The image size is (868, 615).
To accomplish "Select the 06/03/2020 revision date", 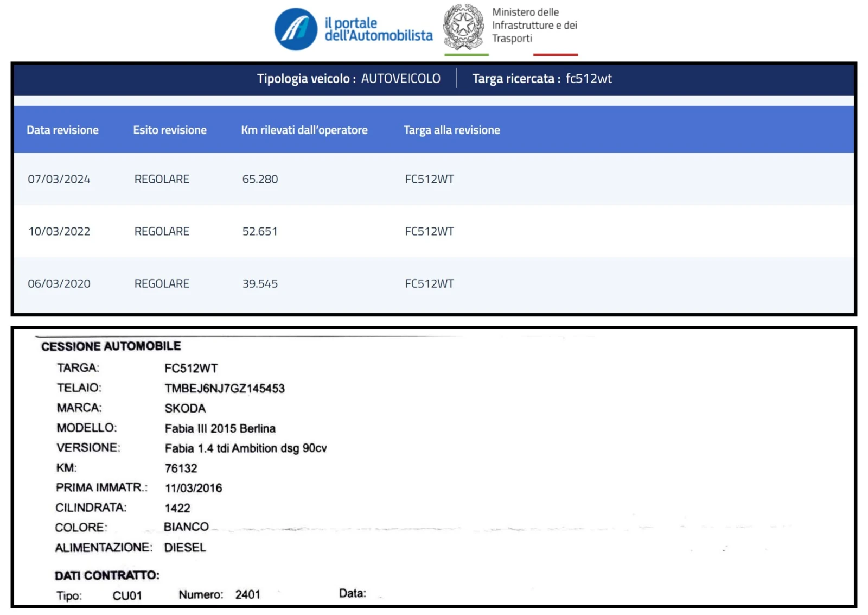I will tap(59, 284).
